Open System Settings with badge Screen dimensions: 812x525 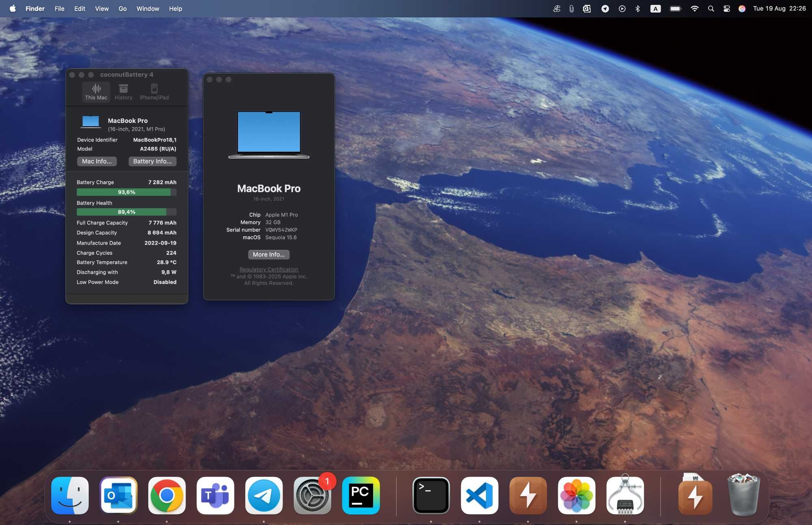click(x=312, y=495)
